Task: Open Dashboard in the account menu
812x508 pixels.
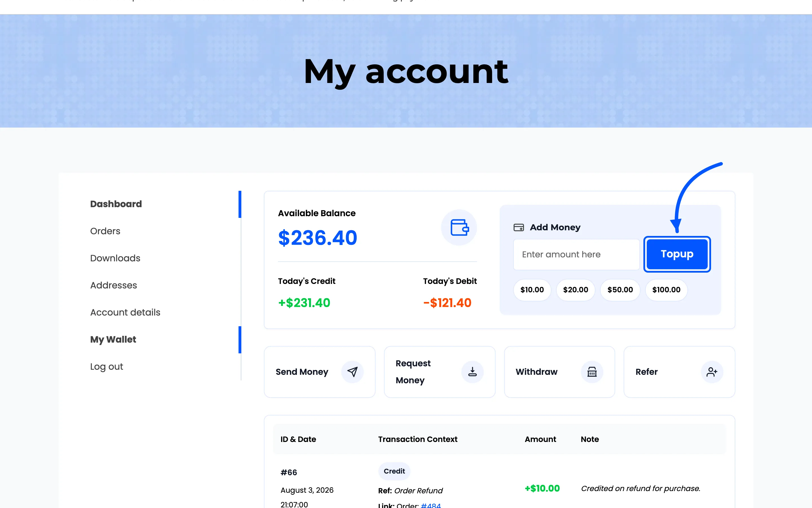Action: tap(116, 204)
